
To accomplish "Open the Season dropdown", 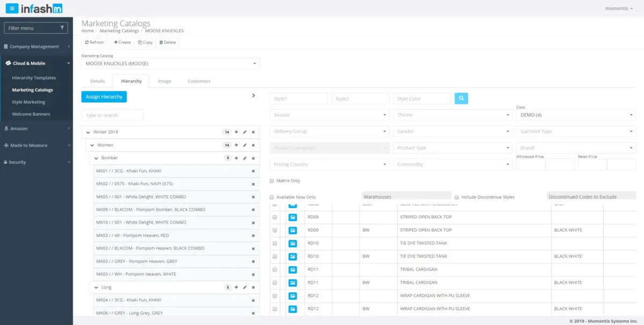I will 330,115.
